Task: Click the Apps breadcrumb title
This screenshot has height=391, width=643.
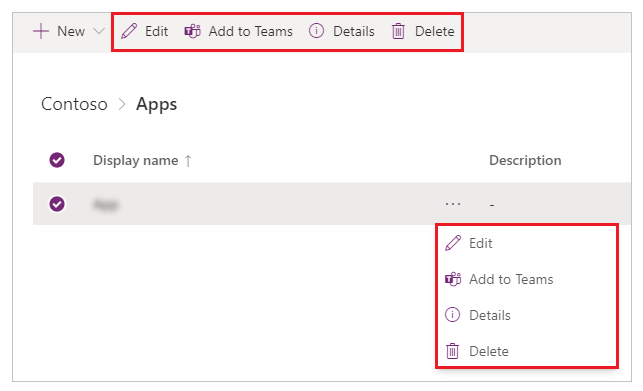Action: point(157,104)
